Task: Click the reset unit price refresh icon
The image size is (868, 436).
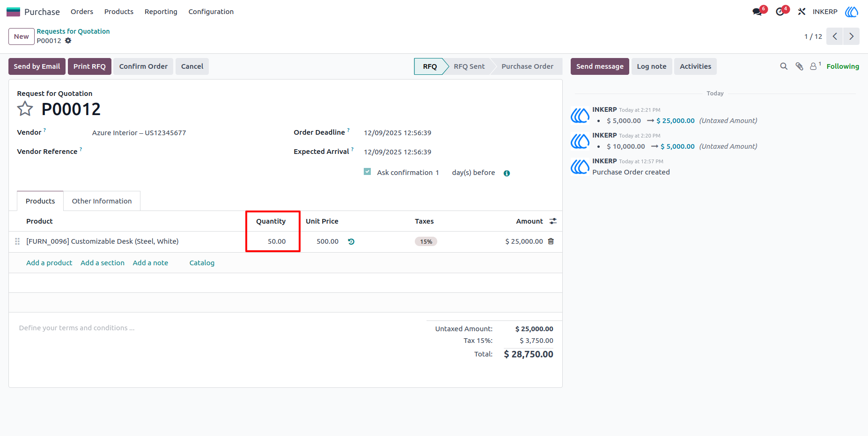Action: [x=351, y=241]
